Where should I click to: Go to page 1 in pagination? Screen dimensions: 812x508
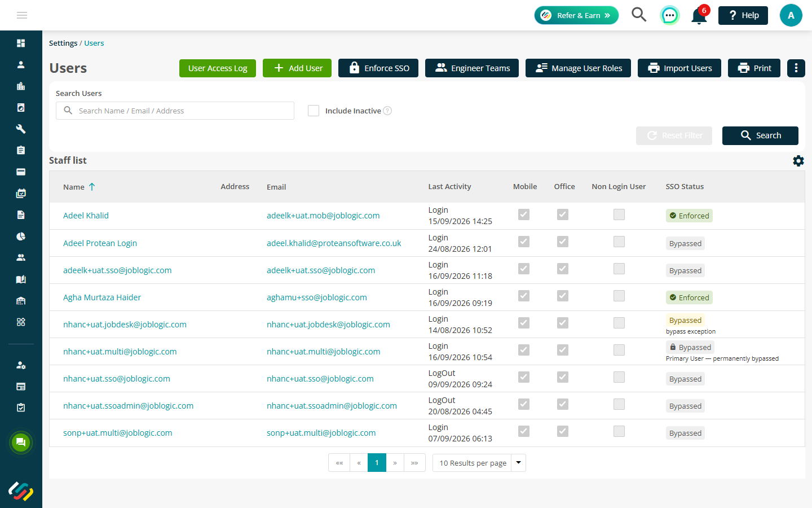point(377,462)
